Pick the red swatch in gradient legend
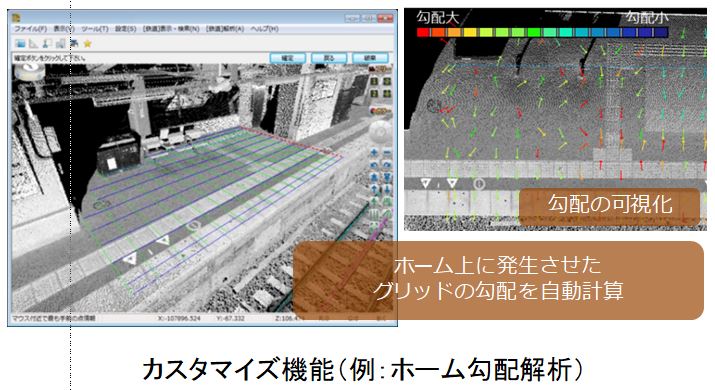 coord(424,32)
